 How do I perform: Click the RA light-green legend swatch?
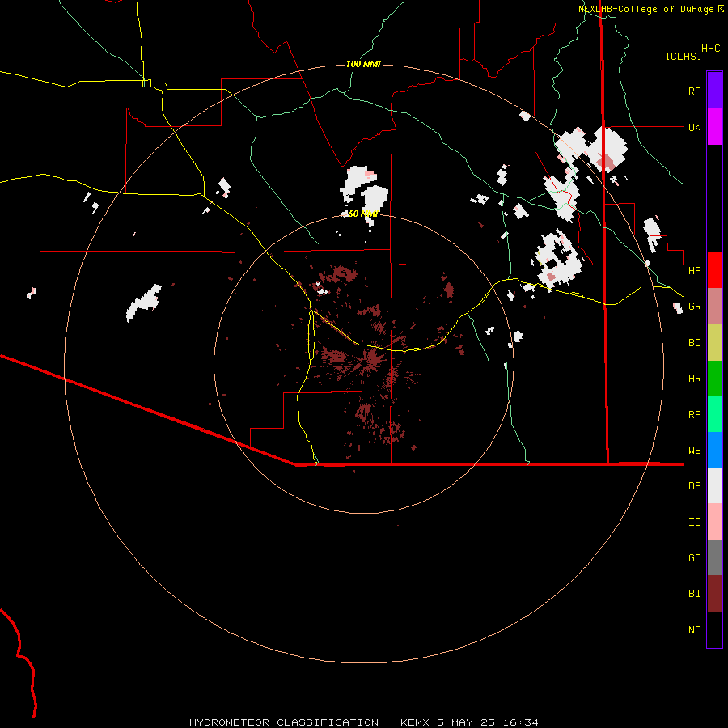pyautogui.click(x=714, y=414)
